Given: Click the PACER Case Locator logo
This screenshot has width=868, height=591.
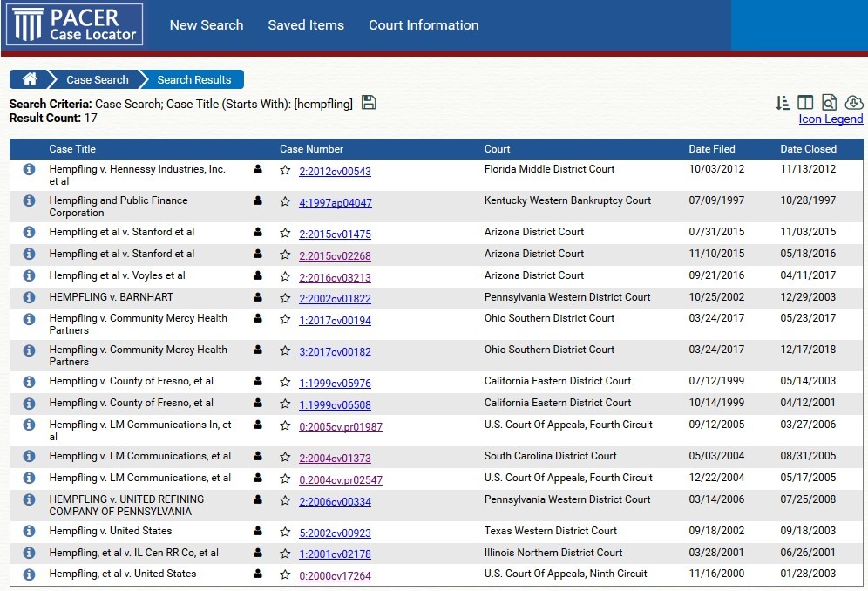Looking at the screenshot, I should (75, 24).
